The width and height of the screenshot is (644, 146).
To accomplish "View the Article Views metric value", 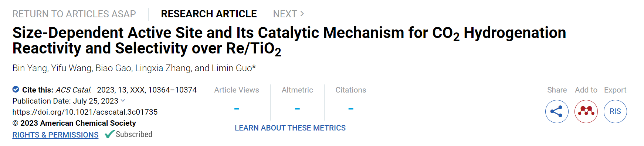I will [x=237, y=109].
